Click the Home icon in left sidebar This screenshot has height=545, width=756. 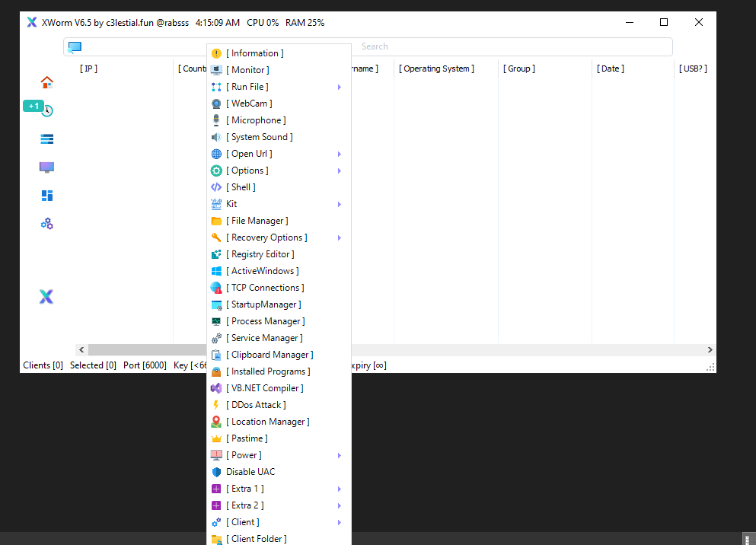[47, 82]
